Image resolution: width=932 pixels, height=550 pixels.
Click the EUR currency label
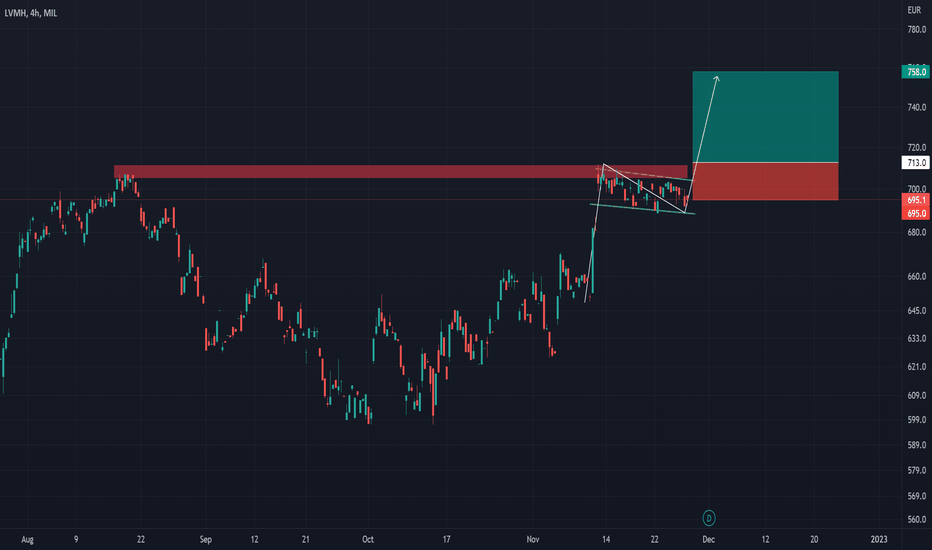coord(914,10)
